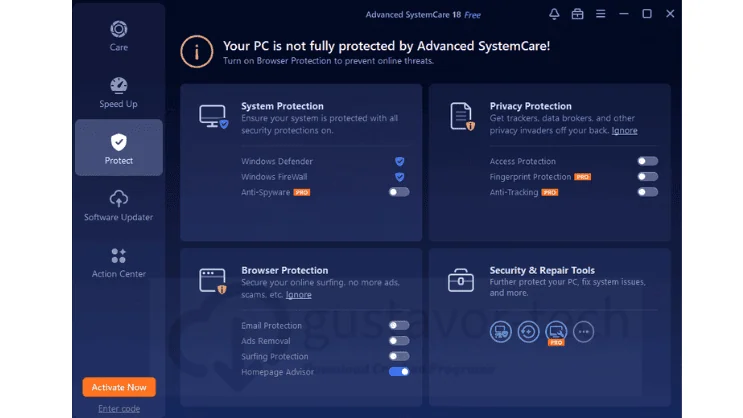Open the hamburger options menu
Image resolution: width=743 pixels, height=418 pixels.
click(600, 14)
